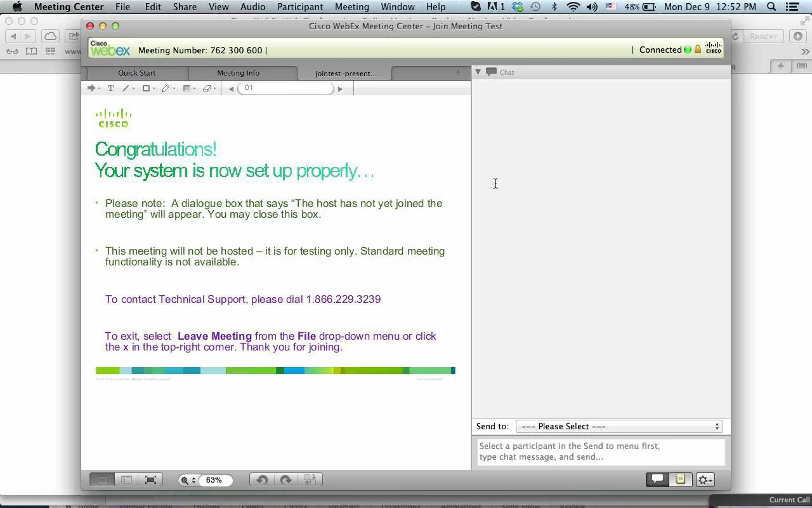
Task: Click the green Connected status indicator
Action: click(687, 50)
